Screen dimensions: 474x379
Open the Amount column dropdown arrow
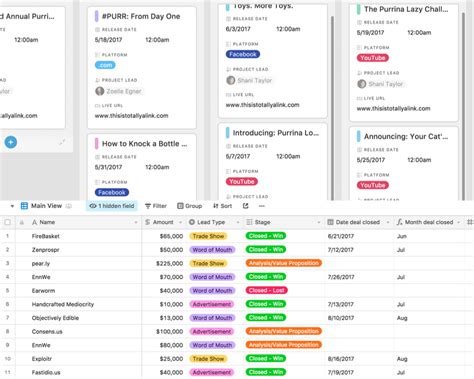180,222
